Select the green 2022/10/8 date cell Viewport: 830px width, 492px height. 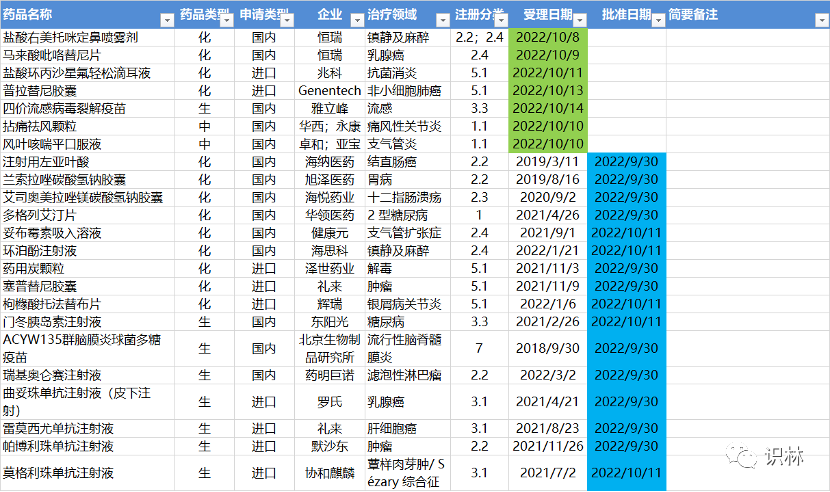[548, 36]
